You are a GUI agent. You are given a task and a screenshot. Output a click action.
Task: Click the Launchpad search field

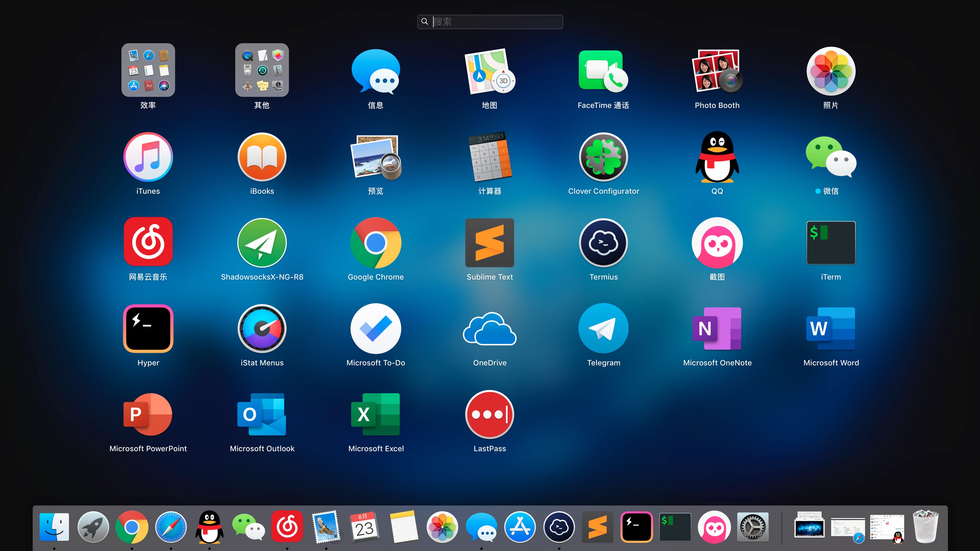coord(490,22)
